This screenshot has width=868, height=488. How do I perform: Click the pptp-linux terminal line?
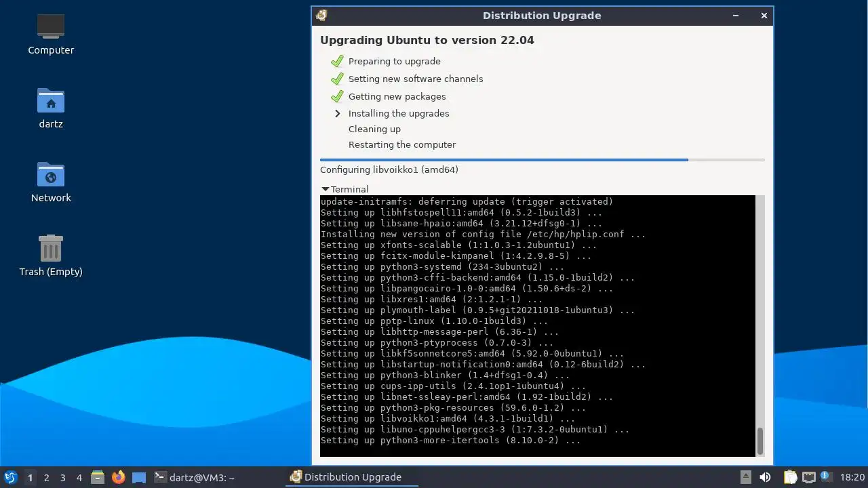coord(434,321)
